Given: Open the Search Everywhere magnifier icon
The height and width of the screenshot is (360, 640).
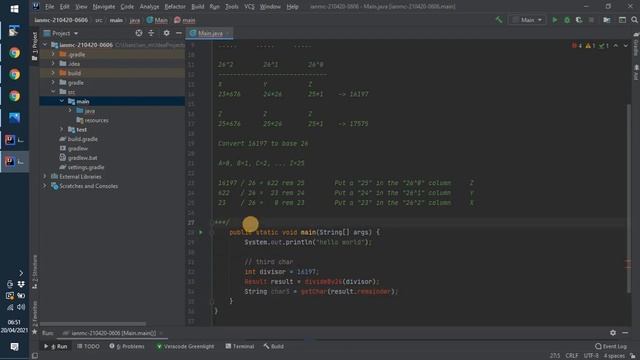Looking at the screenshot, I should coord(634,20).
